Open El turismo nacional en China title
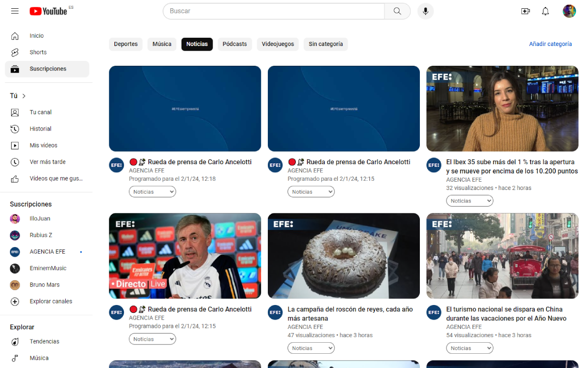 pos(506,314)
